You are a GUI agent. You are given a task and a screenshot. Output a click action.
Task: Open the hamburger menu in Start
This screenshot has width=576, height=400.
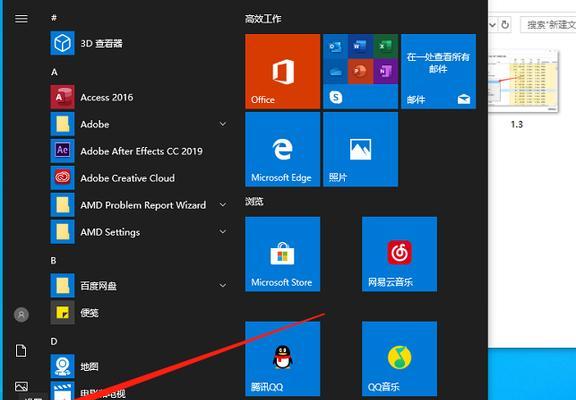[x=21, y=18]
